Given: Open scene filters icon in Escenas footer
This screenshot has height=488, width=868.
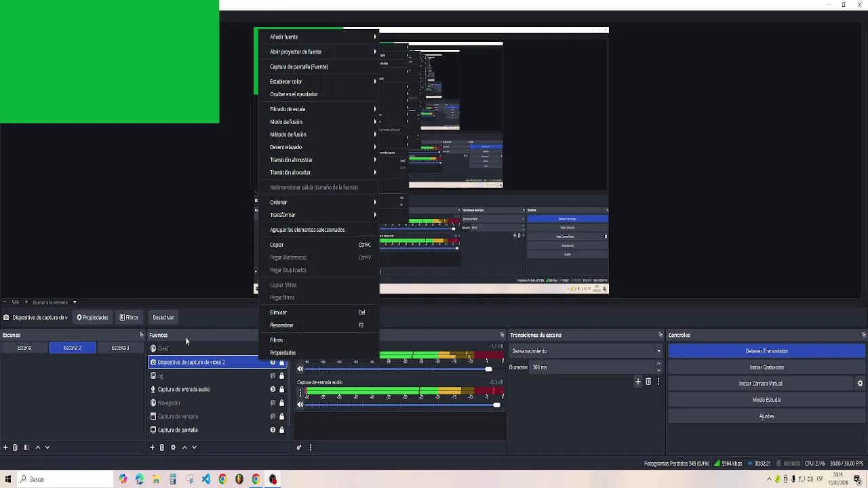Looking at the screenshot, I should pyautogui.click(x=26, y=447).
